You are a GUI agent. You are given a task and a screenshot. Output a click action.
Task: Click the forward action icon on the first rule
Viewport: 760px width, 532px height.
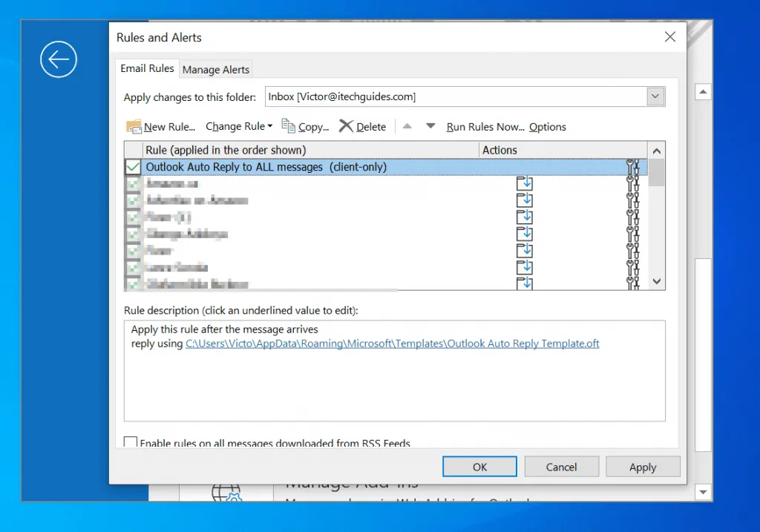pos(525,183)
